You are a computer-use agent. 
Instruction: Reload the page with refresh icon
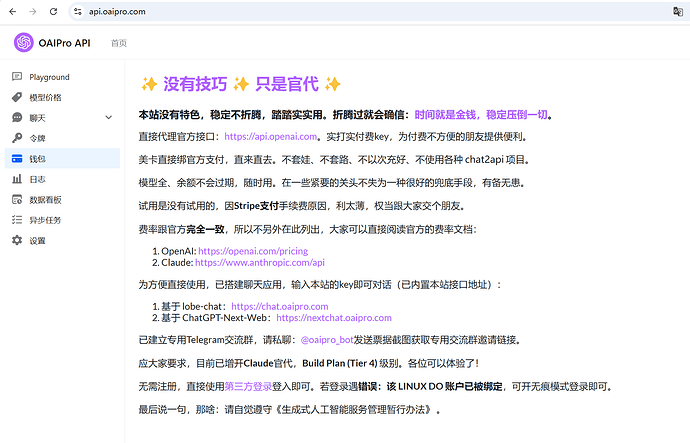[x=53, y=12]
